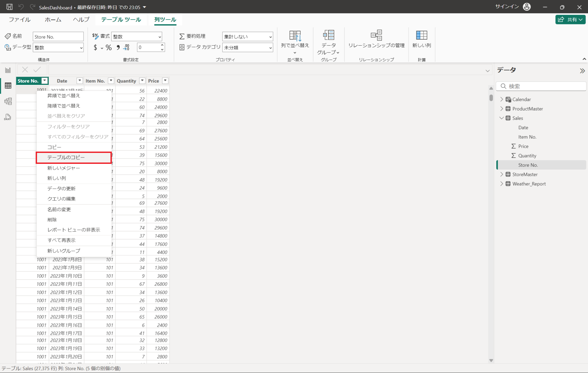This screenshot has height=373, width=588.
Task: Expand the Calendar table in Data pane
Action: coord(502,99)
